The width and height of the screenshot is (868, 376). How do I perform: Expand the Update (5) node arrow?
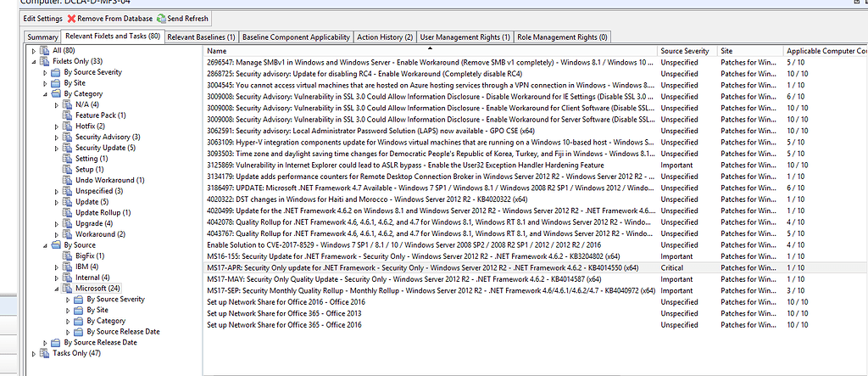57,202
